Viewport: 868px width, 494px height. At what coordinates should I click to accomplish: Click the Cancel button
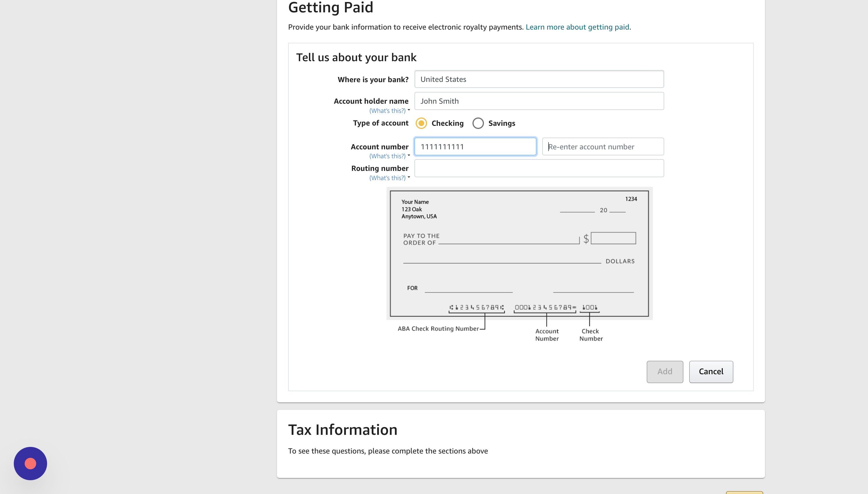coord(711,372)
